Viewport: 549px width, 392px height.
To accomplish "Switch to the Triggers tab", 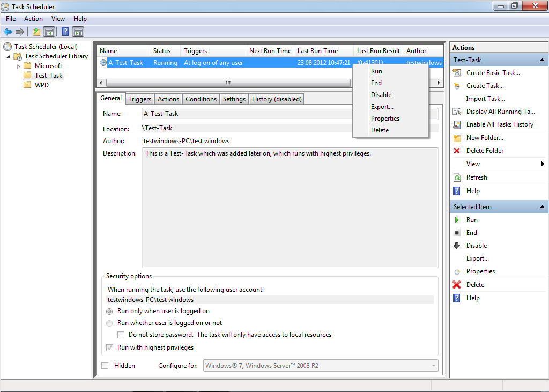I will 139,99.
